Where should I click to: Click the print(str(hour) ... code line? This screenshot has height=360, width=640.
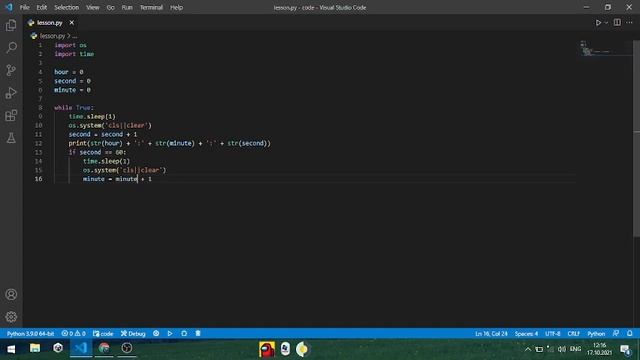coord(169,143)
